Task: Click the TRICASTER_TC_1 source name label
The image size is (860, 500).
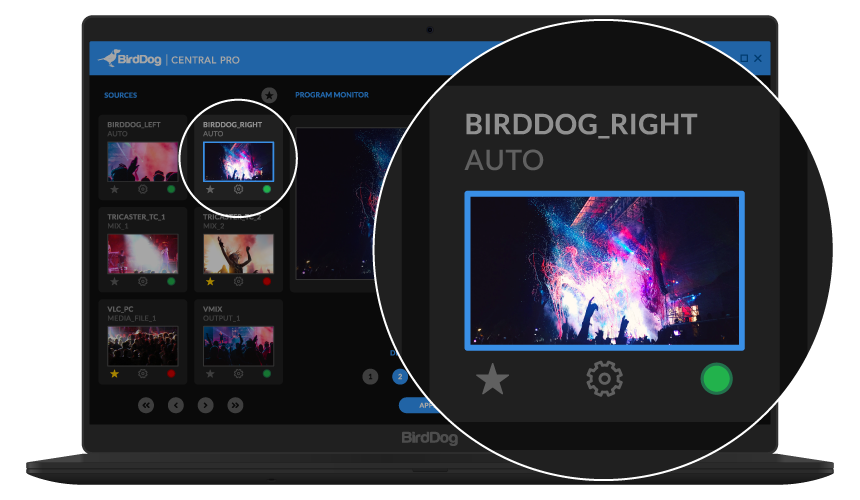Action: click(x=136, y=217)
